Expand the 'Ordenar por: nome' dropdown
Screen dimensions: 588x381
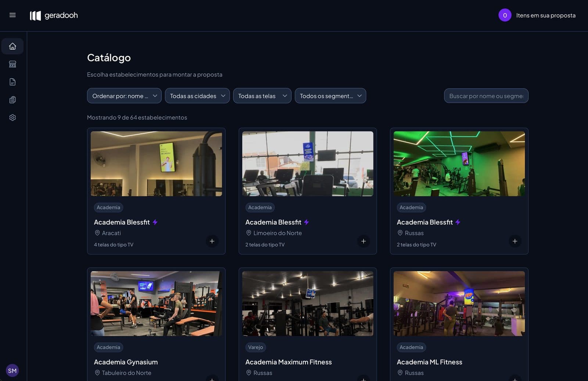pyautogui.click(x=124, y=96)
